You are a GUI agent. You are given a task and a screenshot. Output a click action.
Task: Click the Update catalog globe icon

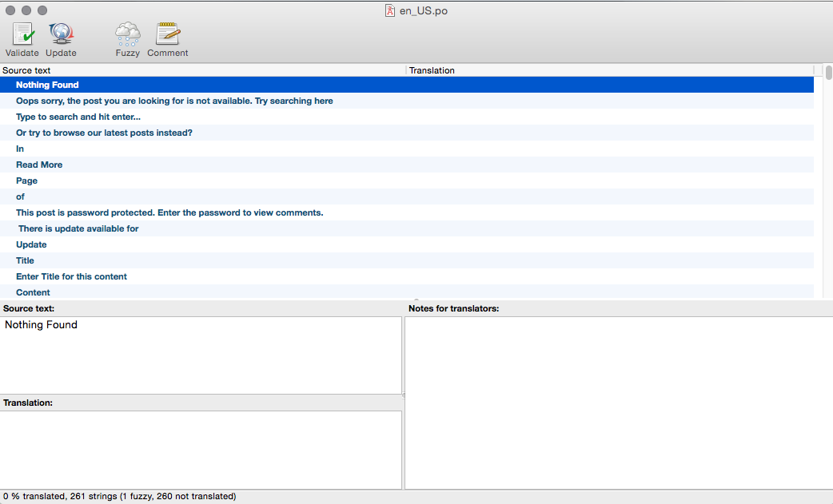point(61,34)
